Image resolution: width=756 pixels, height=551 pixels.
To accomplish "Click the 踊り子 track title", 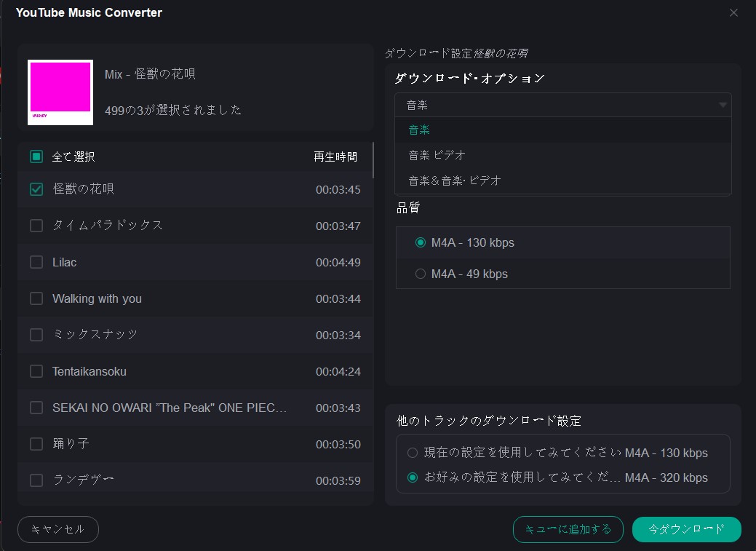I will (71, 443).
